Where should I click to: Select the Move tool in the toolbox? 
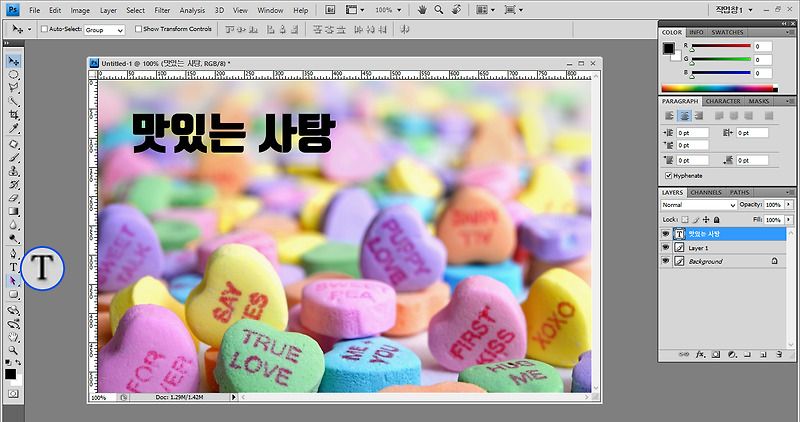pos(14,62)
